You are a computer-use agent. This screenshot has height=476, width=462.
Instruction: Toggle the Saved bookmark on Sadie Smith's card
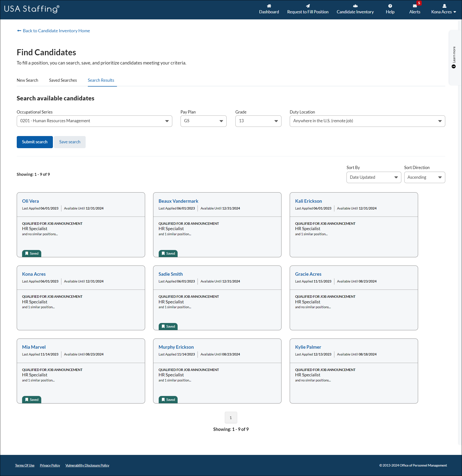pos(168,326)
